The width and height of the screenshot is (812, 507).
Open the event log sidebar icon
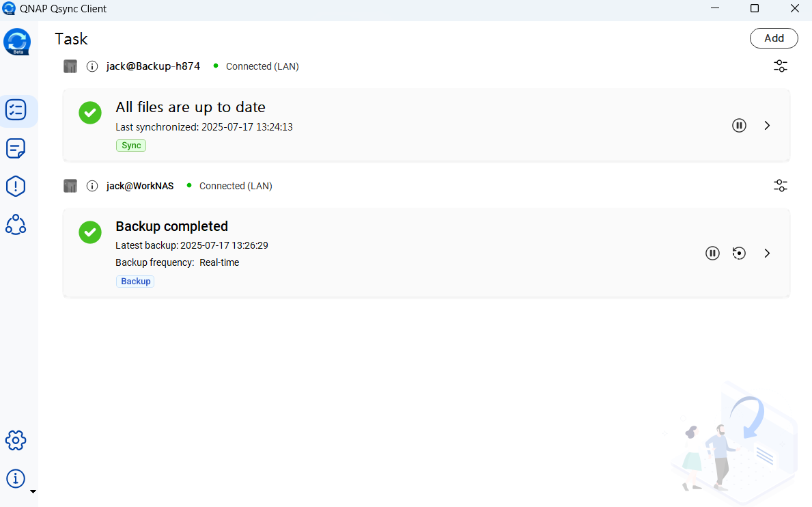tap(16, 148)
